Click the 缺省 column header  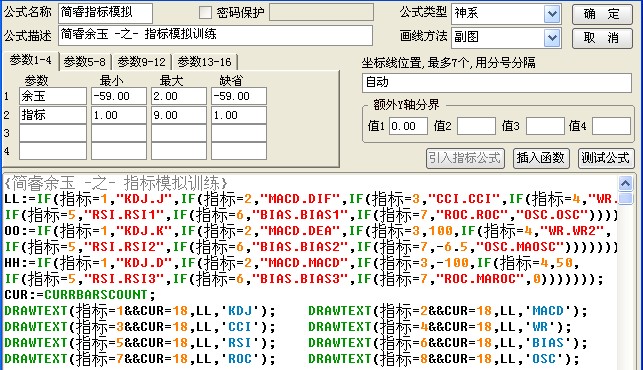click(231, 80)
